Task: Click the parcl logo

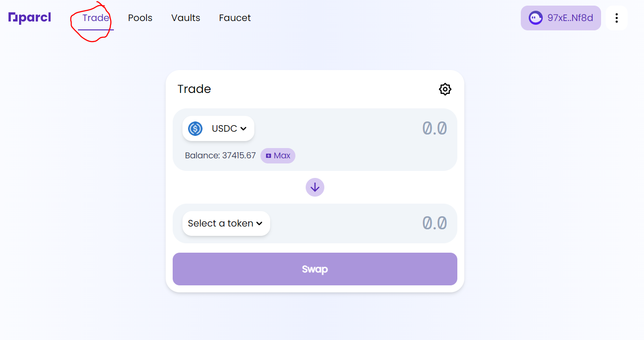Action: 30,18
